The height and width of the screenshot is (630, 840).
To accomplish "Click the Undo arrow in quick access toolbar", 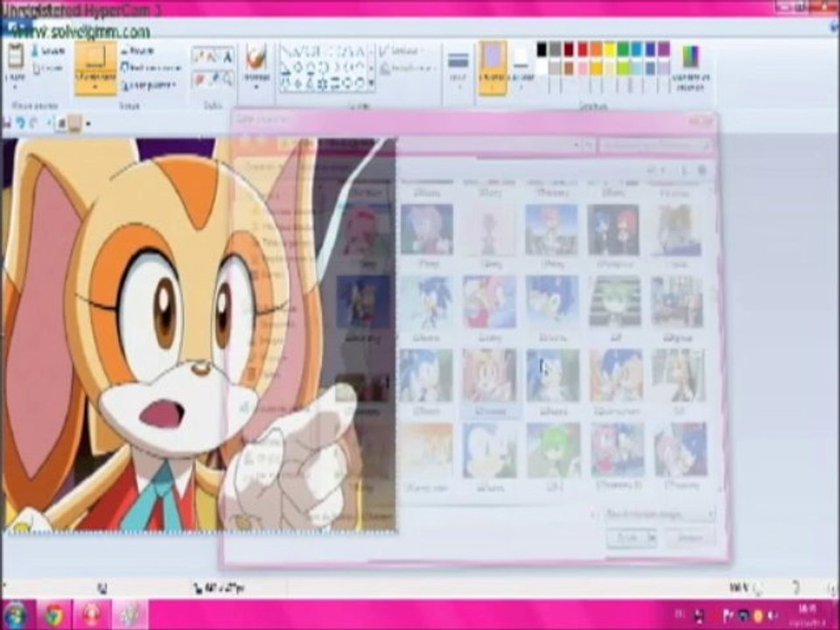I will pos(20,123).
